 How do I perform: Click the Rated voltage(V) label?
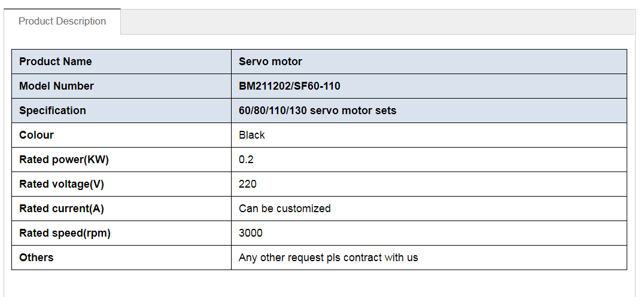tap(62, 184)
